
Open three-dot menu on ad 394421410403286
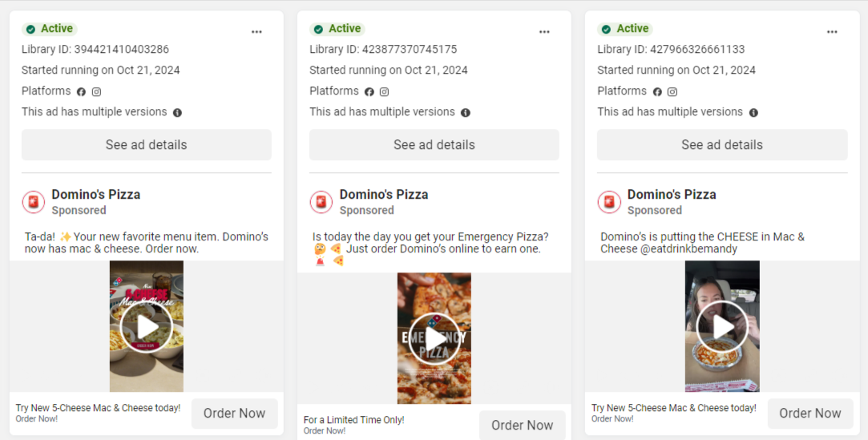click(x=256, y=32)
